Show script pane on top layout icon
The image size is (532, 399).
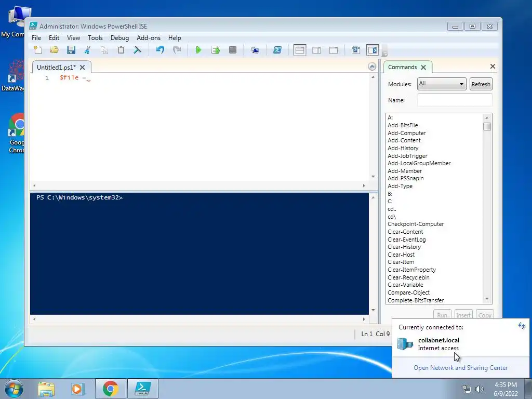(300, 50)
